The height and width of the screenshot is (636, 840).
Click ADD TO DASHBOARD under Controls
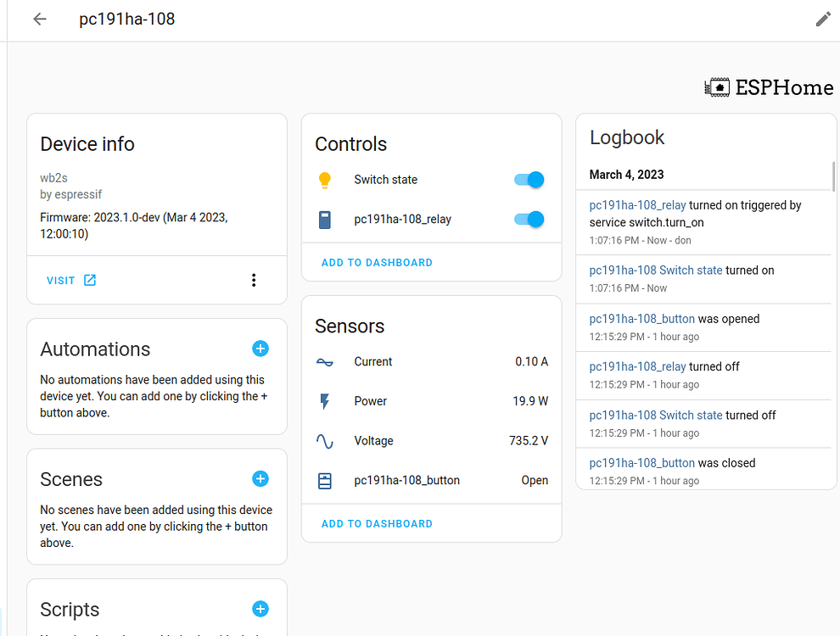[377, 263]
